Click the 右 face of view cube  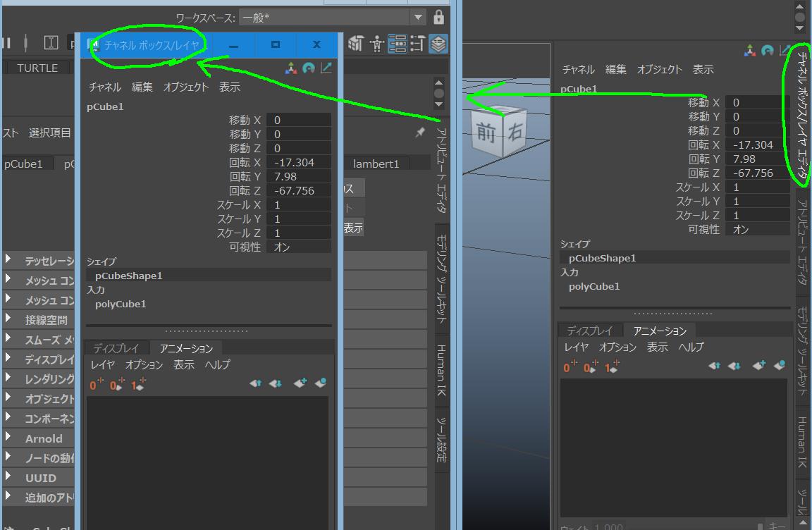(x=515, y=132)
